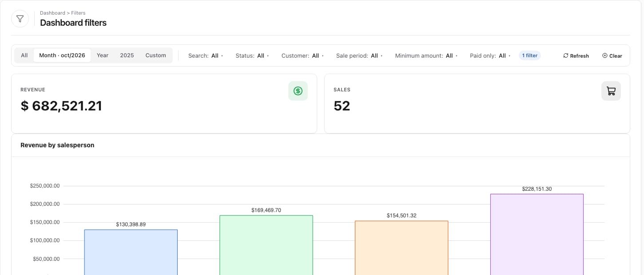
Task: Click the orange $154,501.32 bar
Action: (402, 247)
